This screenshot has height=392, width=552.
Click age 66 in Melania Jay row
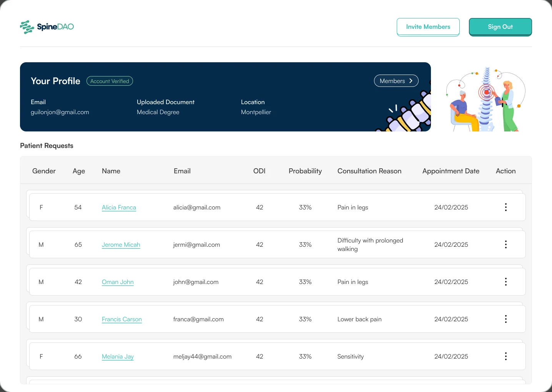point(78,357)
